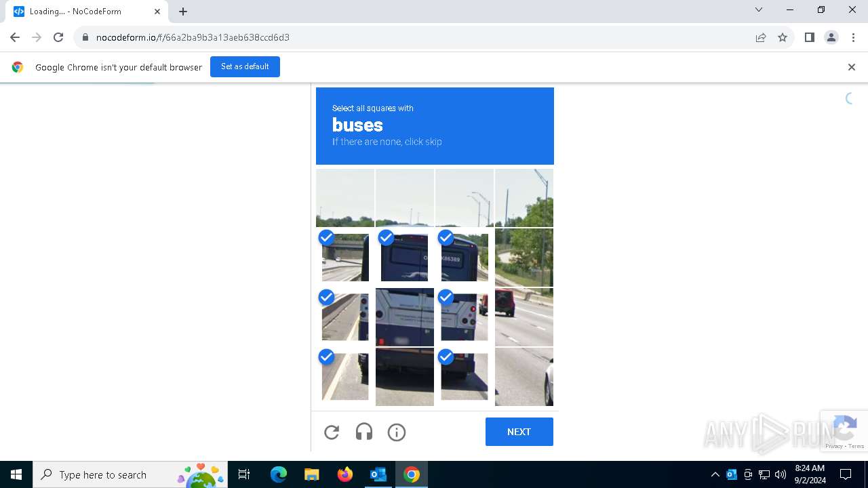Open a new browser tab
Image resolution: width=868 pixels, height=488 pixels.
point(183,11)
